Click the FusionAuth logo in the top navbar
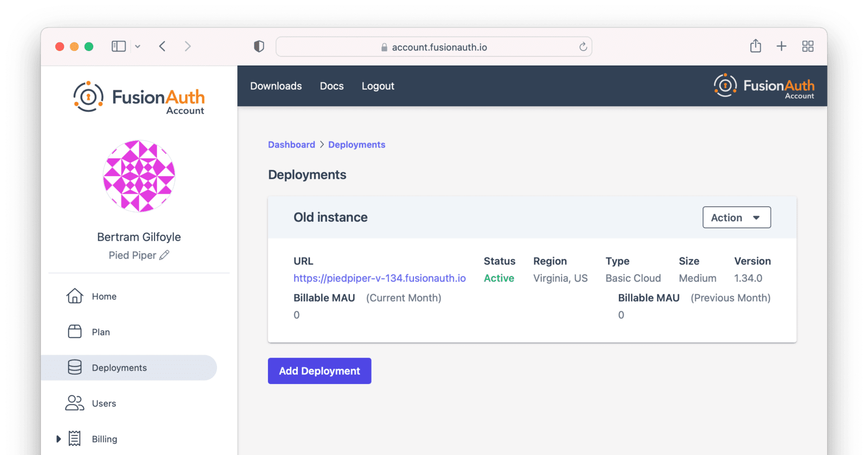Viewport: 868px width, 455px height. click(764, 86)
